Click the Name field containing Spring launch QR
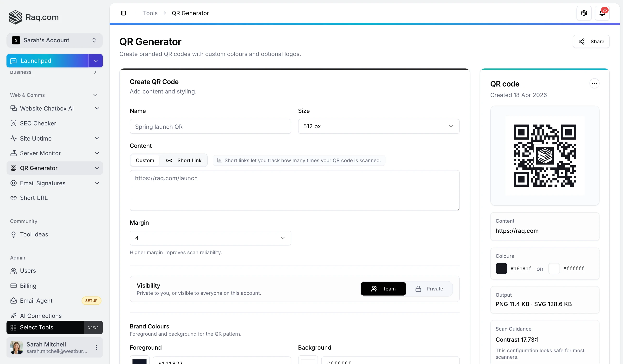Screen dimensions: 623x364 [x=210, y=126]
